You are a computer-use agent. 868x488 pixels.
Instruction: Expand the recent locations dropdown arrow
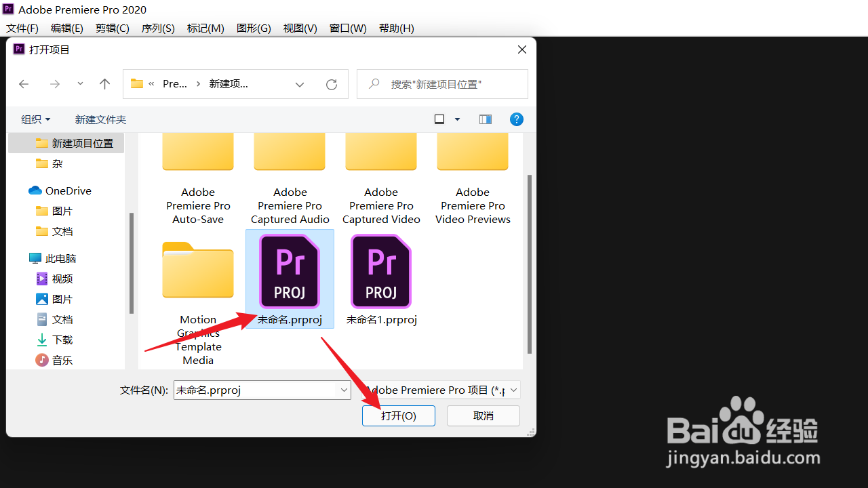tap(80, 84)
